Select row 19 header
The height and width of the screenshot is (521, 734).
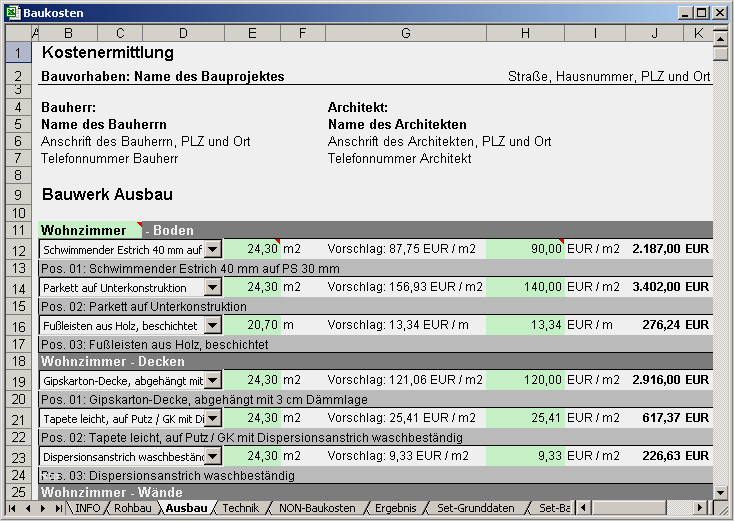pyautogui.click(x=18, y=381)
